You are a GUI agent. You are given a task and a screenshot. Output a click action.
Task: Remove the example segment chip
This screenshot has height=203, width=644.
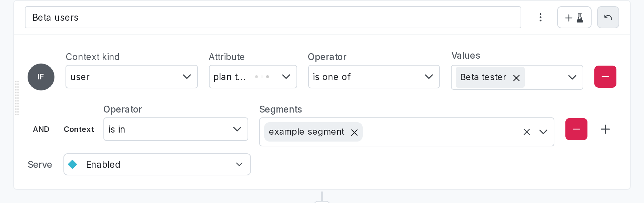[354, 132]
